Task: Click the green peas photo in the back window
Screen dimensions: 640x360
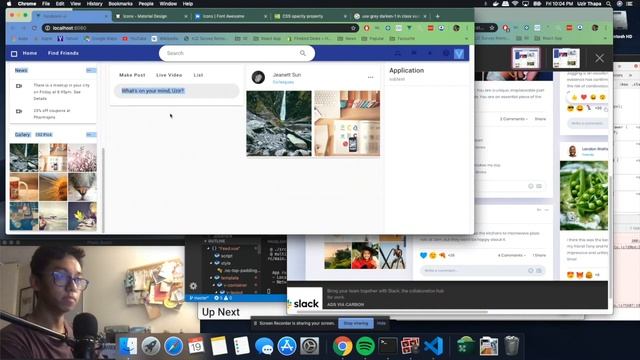Action: [584, 196]
